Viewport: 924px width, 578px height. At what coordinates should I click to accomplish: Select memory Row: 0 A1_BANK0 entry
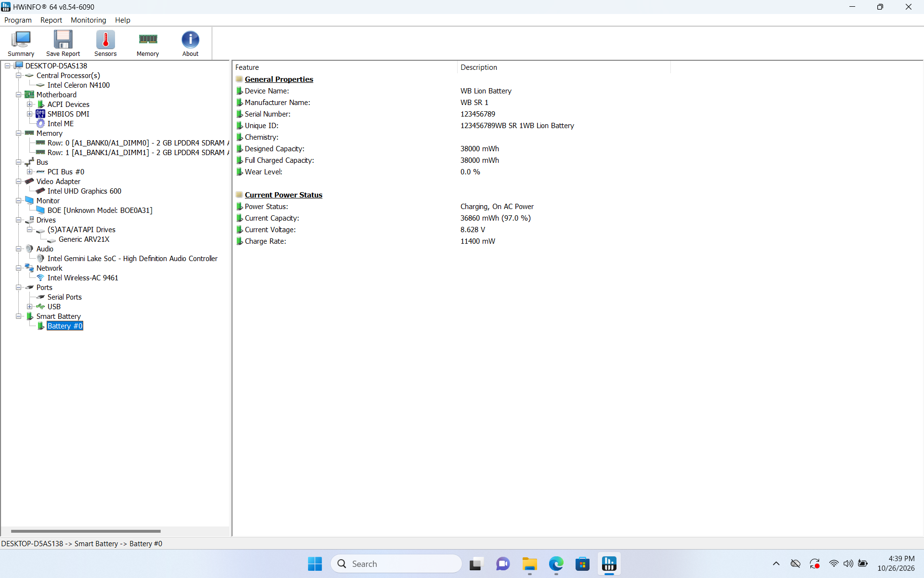(138, 143)
